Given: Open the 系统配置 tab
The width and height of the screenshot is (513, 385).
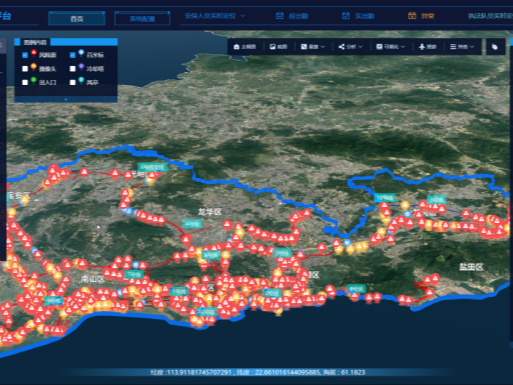Looking at the screenshot, I should 142,19.
